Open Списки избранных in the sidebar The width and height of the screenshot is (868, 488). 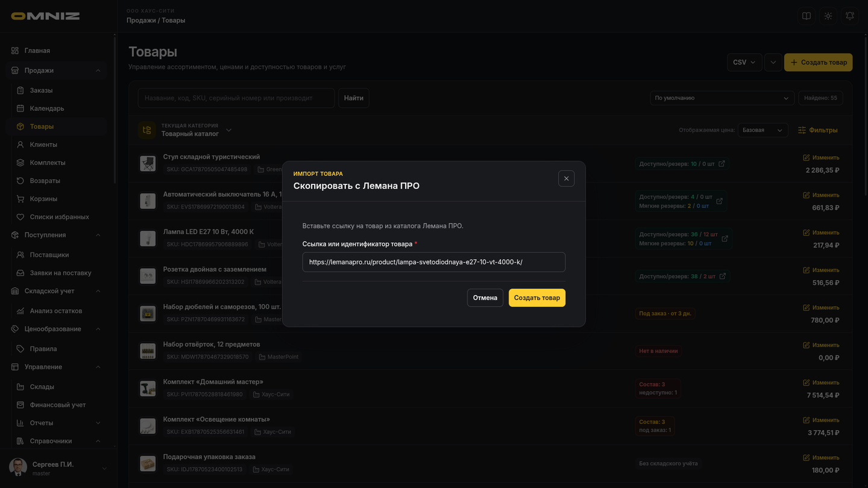pos(59,217)
